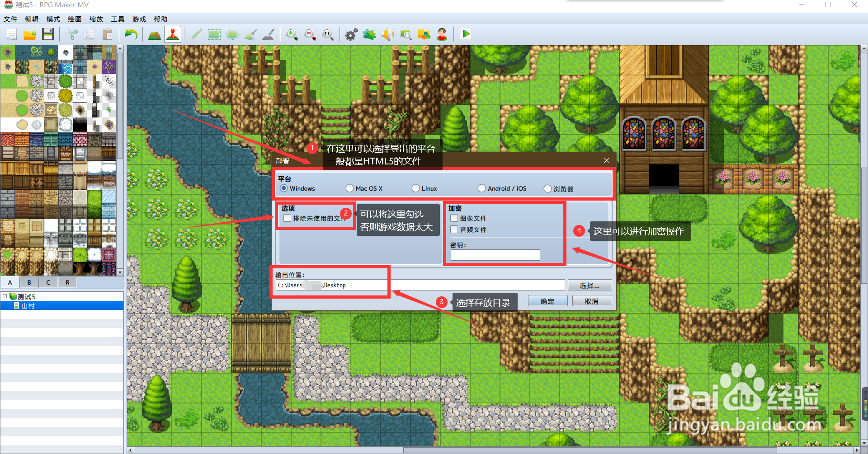Select the Linux platform option
This screenshot has height=454, width=868.
(416, 188)
